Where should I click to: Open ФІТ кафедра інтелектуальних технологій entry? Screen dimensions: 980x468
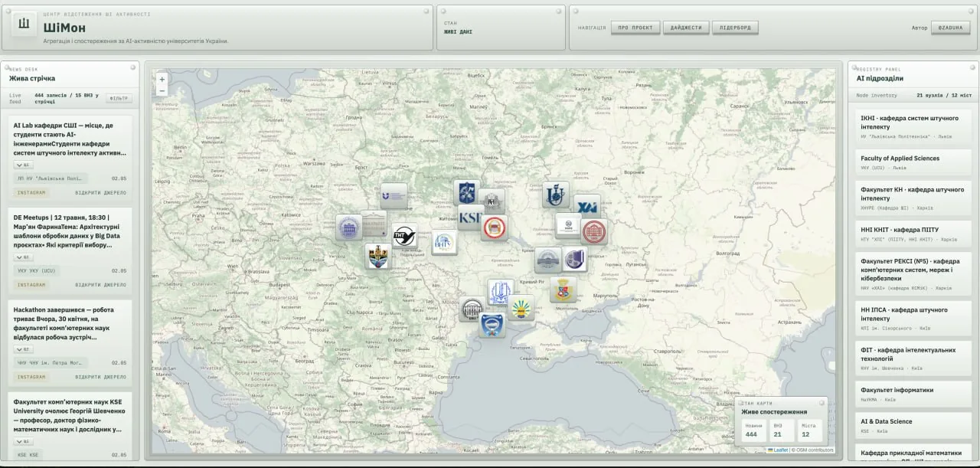coord(913,358)
